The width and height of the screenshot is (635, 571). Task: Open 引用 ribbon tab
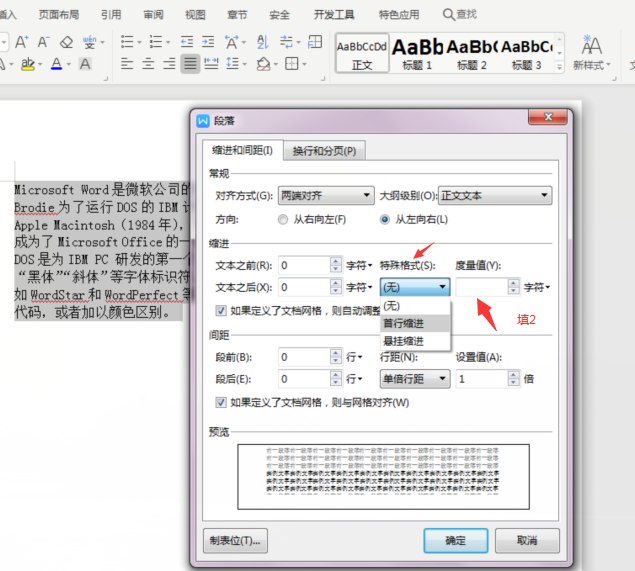(x=111, y=15)
